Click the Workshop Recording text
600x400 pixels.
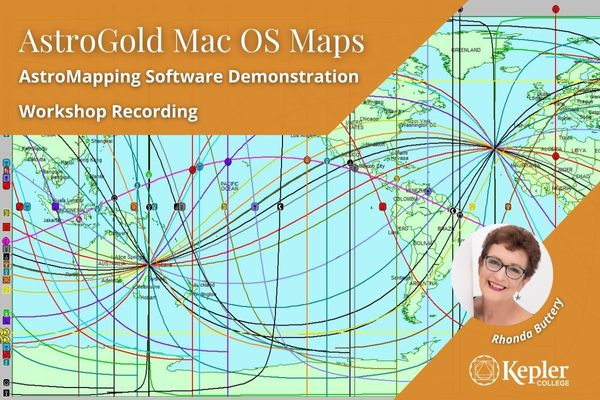(x=109, y=111)
